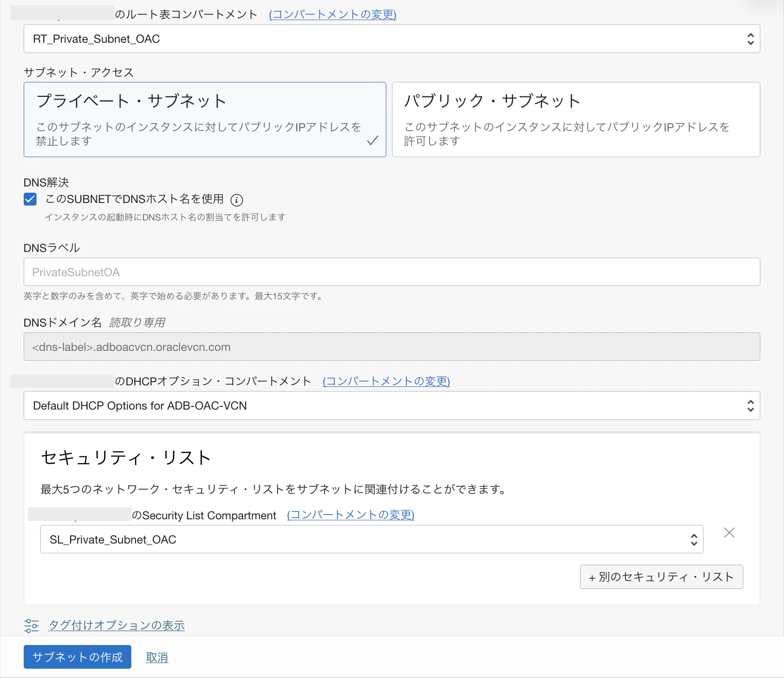The height and width of the screenshot is (678, 784).
Task: Click the text about 最大5つのネットワーク・セキュリティ・リスト
Action: (274, 489)
